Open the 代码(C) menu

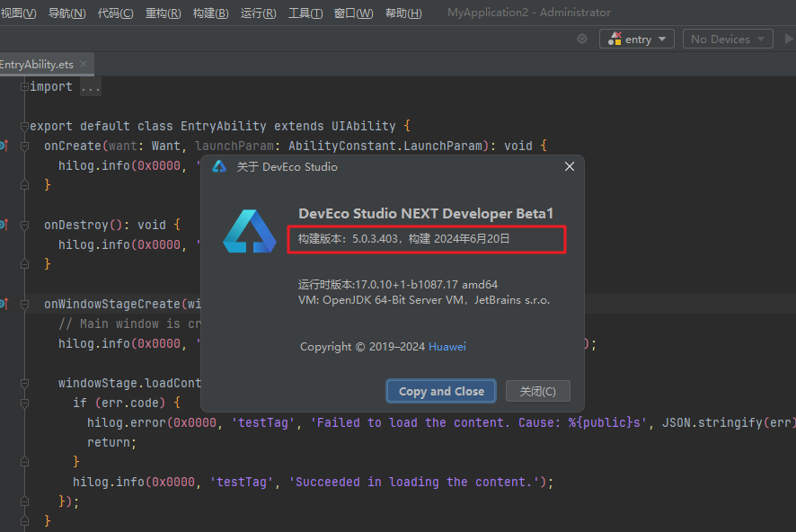point(116,13)
